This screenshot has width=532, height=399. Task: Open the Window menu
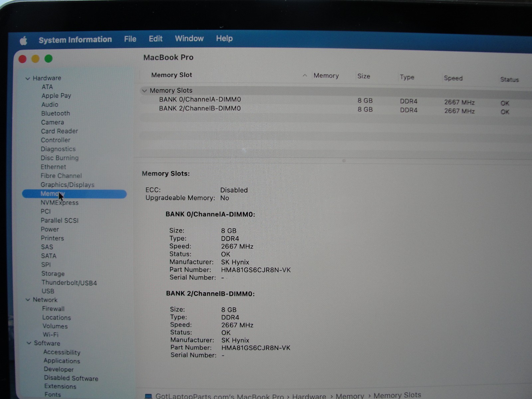189,38
